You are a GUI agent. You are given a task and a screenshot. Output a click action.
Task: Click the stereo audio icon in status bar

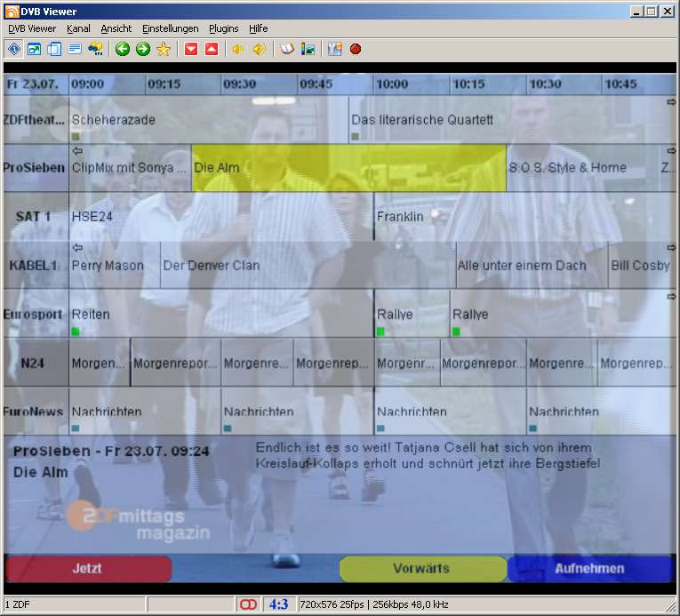tap(248, 604)
